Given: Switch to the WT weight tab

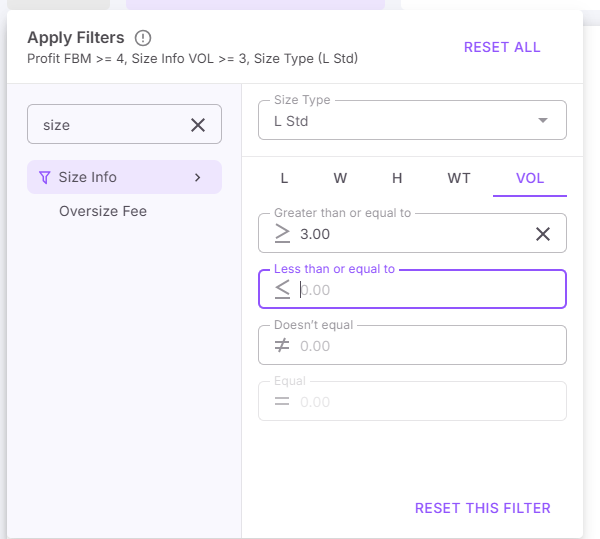Looking at the screenshot, I should point(459,178).
